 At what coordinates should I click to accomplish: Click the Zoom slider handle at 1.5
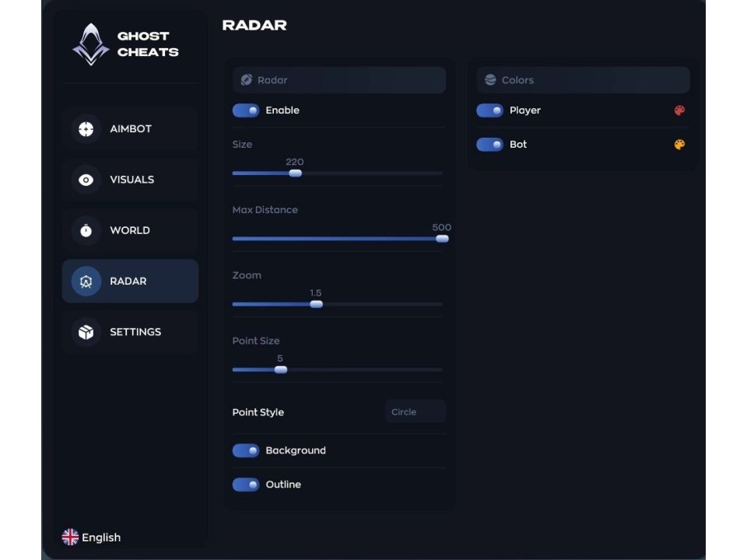coord(317,304)
